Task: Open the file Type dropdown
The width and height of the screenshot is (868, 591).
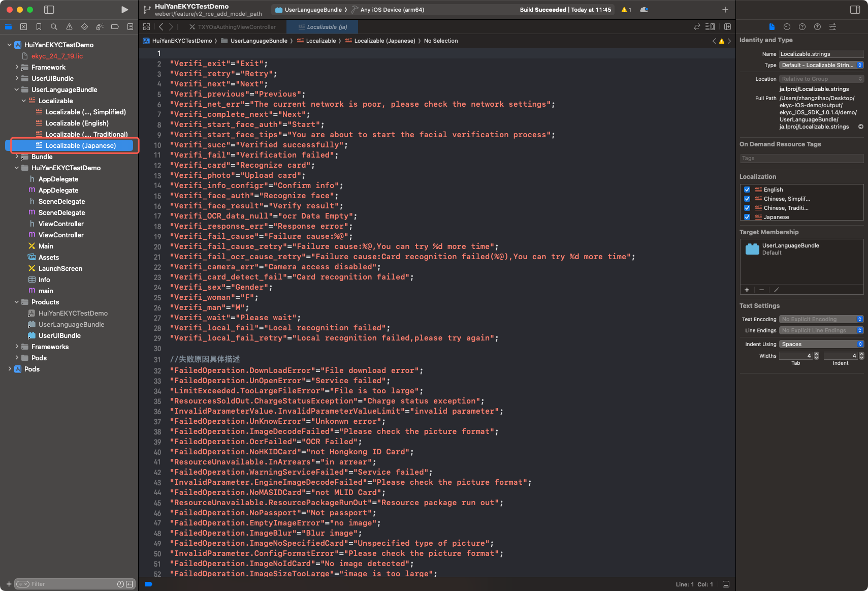Action: (821, 65)
